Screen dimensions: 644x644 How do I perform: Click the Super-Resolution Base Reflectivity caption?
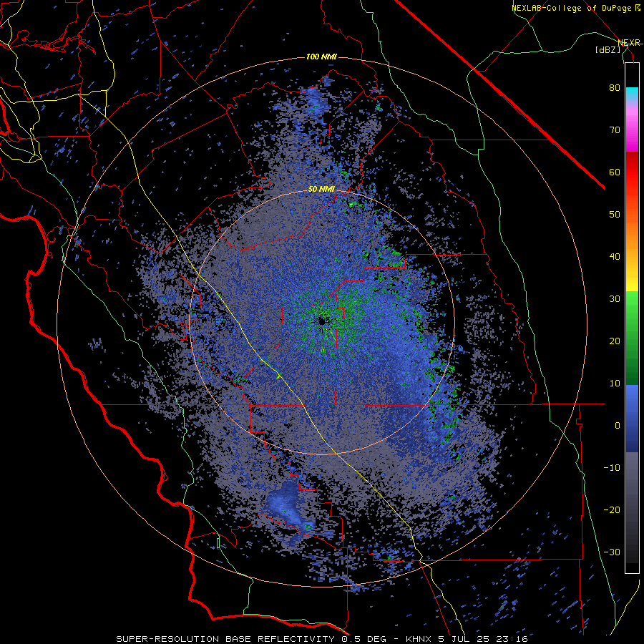(x=321, y=639)
